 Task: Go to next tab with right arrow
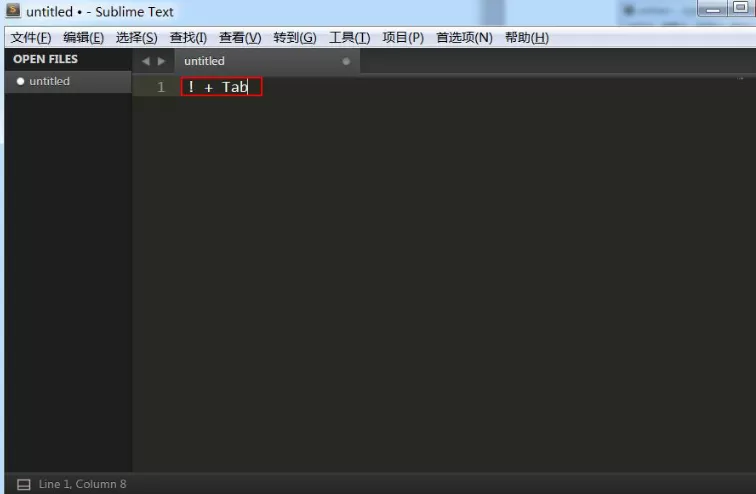pyautogui.click(x=162, y=61)
